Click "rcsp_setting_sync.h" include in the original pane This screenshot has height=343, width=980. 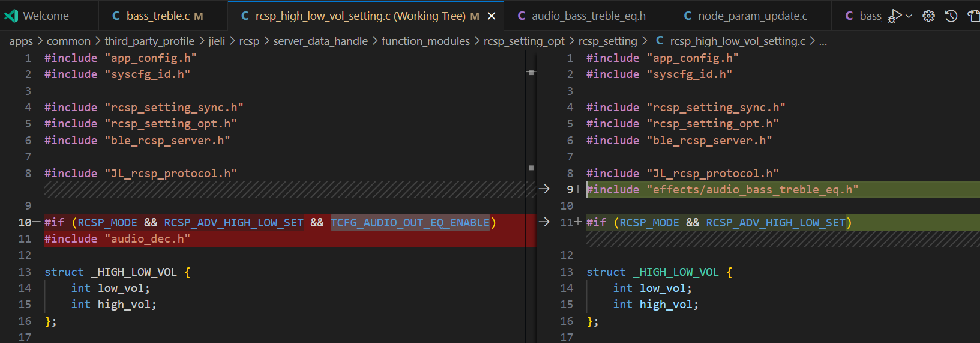point(174,108)
